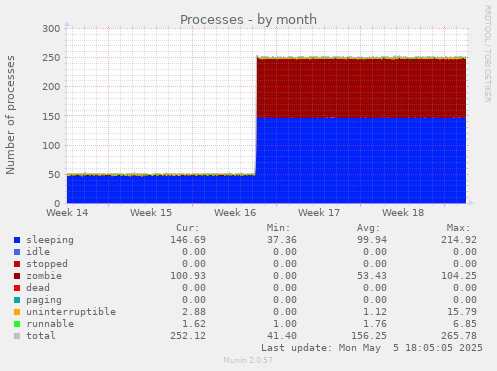Click the 150 y-axis tick label
The image size is (497, 371).
coord(51,116)
